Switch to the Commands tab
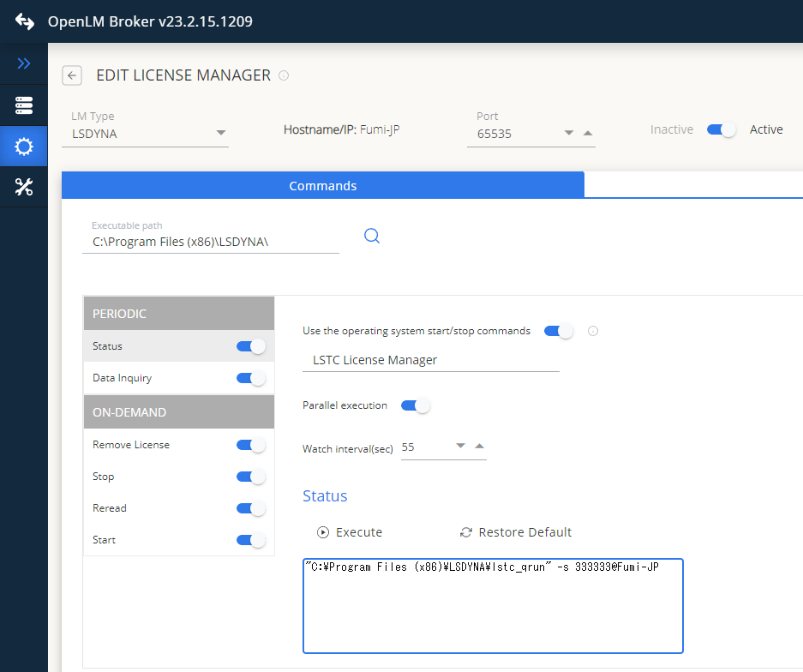Viewport: 803px width, 672px height. click(323, 185)
